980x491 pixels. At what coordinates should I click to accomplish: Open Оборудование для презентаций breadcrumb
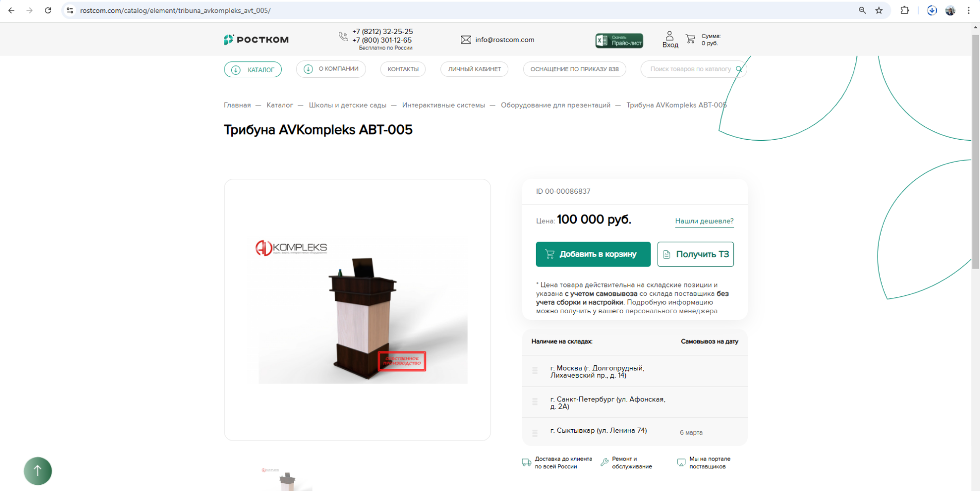point(556,105)
